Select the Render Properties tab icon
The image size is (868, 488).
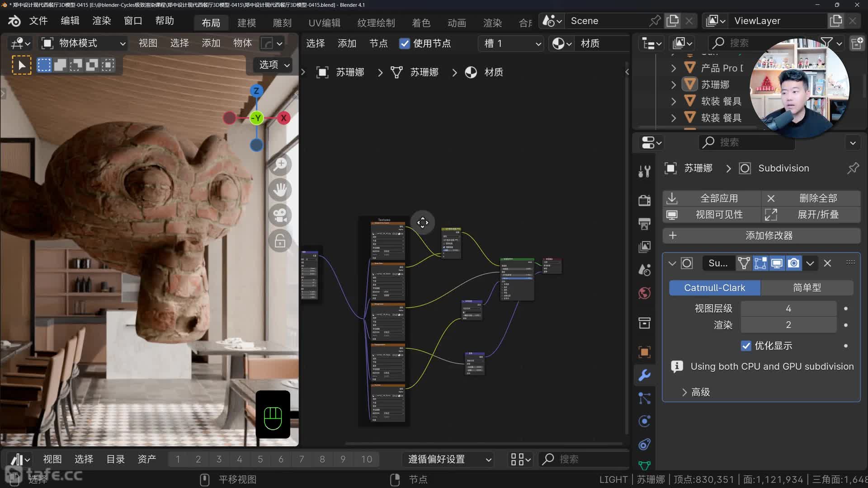click(x=644, y=200)
